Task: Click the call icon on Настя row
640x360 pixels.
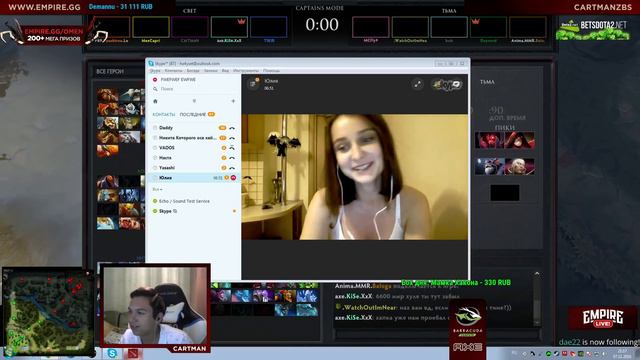Action: point(232,158)
